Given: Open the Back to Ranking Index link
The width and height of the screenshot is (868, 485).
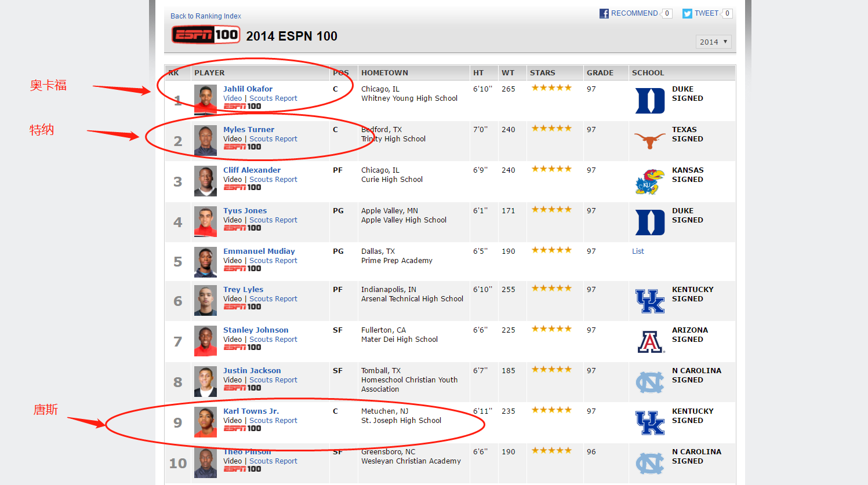Looking at the screenshot, I should pyautogui.click(x=206, y=16).
